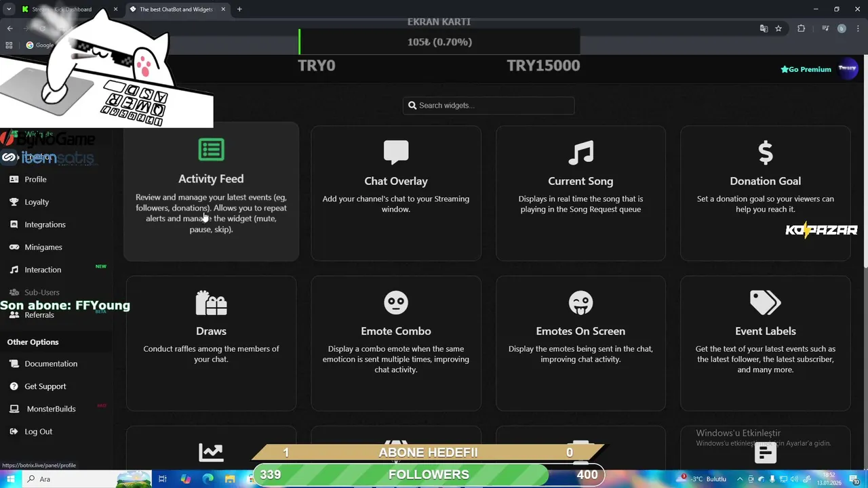Click the Search widgets input field
The height and width of the screenshot is (488, 868).
(488, 106)
